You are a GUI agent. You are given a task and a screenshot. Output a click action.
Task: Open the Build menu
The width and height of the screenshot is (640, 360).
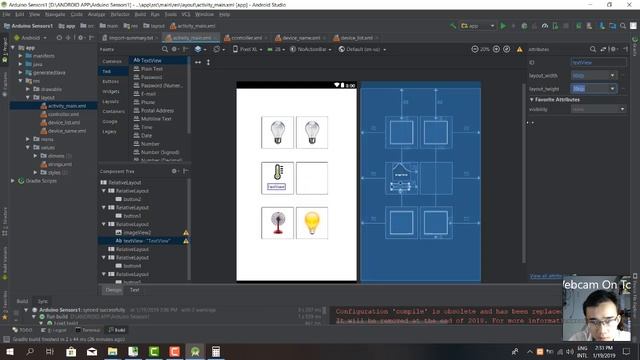tap(140, 14)
